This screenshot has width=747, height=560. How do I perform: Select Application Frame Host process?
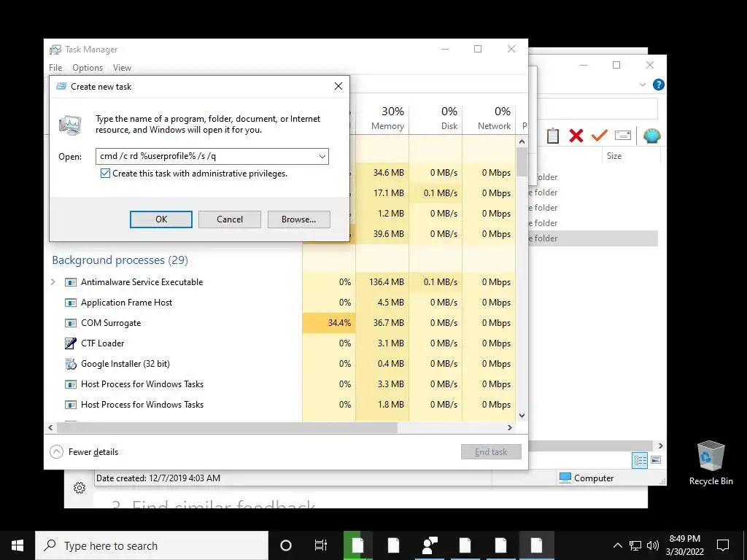point(126,303)
